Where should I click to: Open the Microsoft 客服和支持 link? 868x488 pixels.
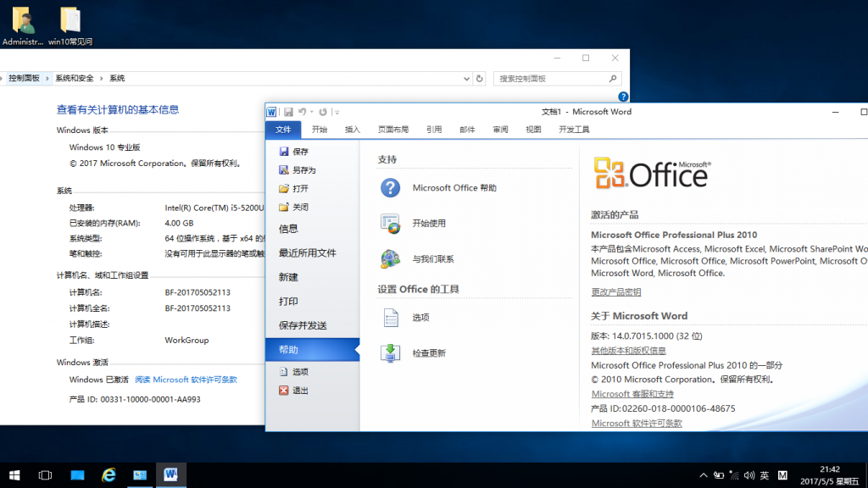point(632,394)
